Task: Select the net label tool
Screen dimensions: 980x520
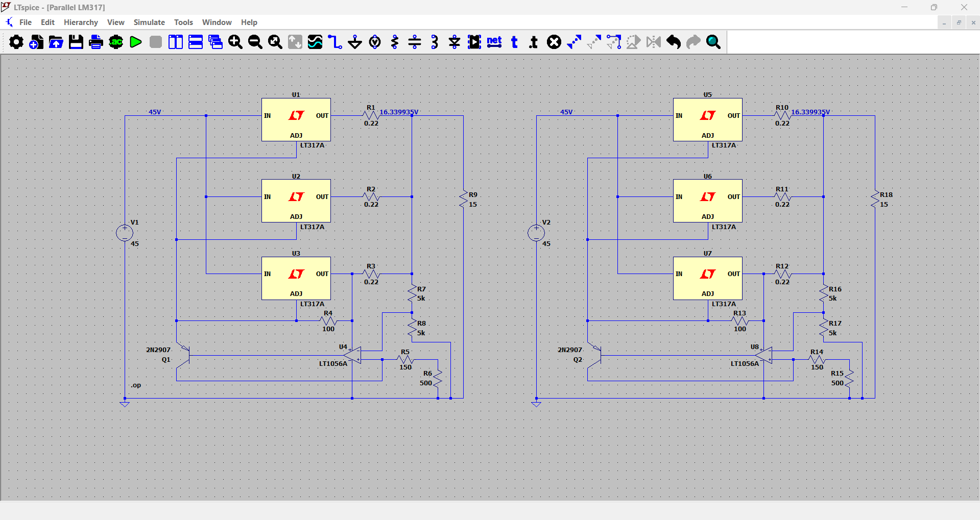Action: coord(494,42)
